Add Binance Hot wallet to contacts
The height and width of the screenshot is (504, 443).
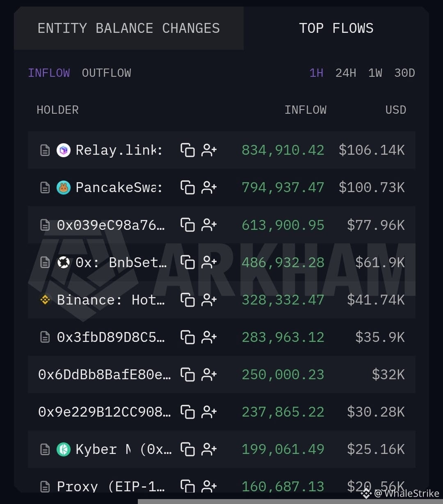coord(209,300)
